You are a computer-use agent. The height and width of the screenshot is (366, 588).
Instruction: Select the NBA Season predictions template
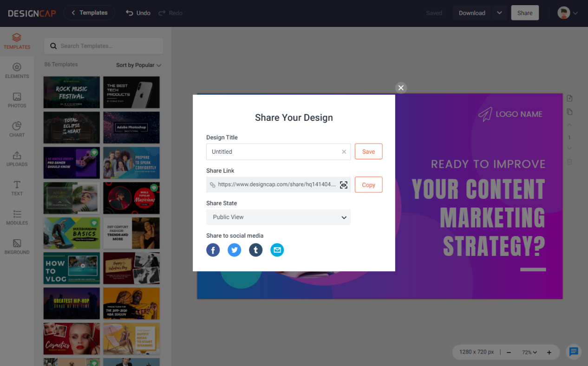[131, 304]
